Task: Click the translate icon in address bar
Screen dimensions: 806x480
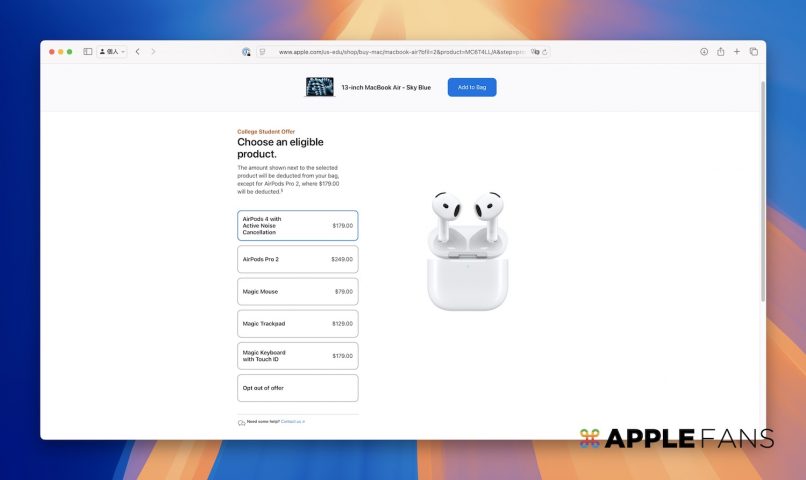Action: point(535,52)
